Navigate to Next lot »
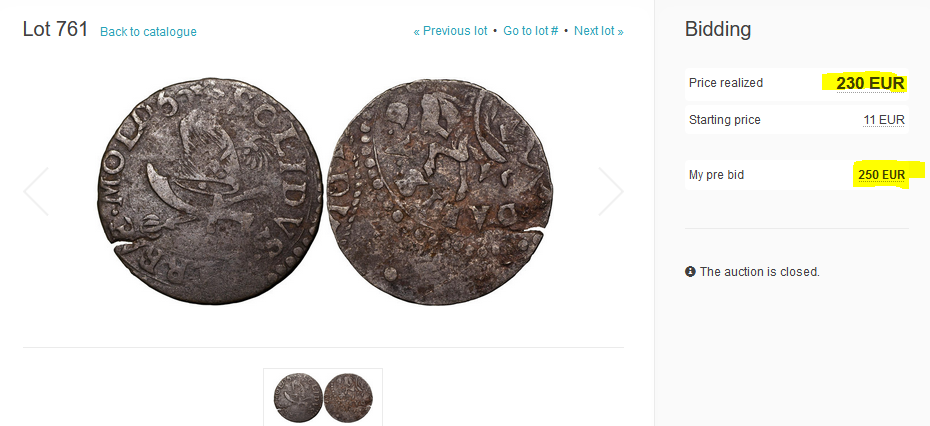The image size is (930, 426). 599,31
